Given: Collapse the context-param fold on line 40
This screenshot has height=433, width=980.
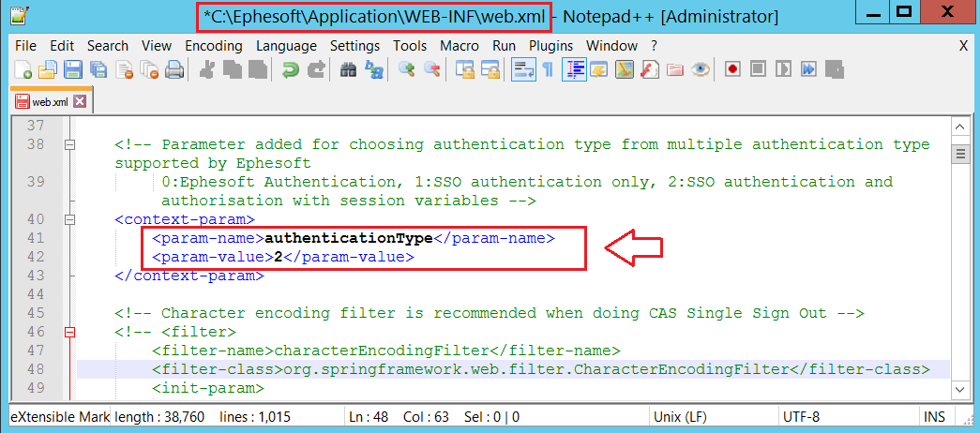Looking at the screenshot, I should 70,220.
